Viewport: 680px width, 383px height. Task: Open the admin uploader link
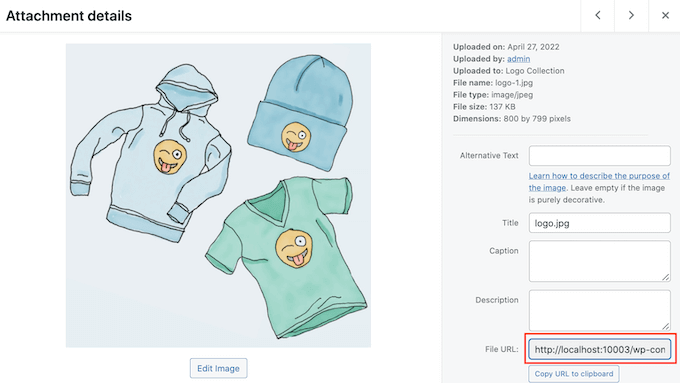(x=518, y=59)
